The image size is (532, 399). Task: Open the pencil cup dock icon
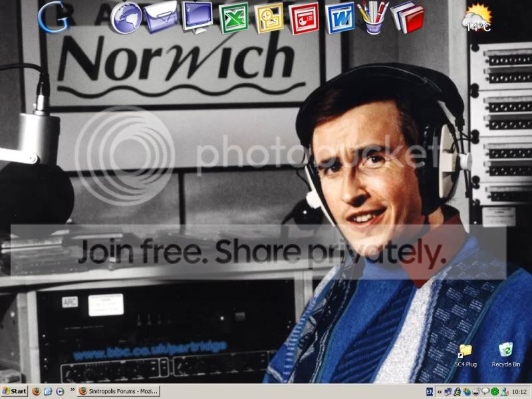[x=374, y=17]
